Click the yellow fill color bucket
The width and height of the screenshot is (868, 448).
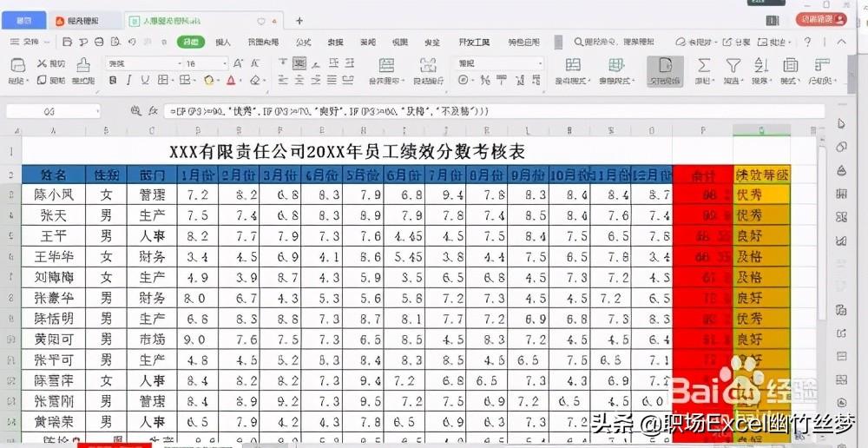tap(208, 80)
